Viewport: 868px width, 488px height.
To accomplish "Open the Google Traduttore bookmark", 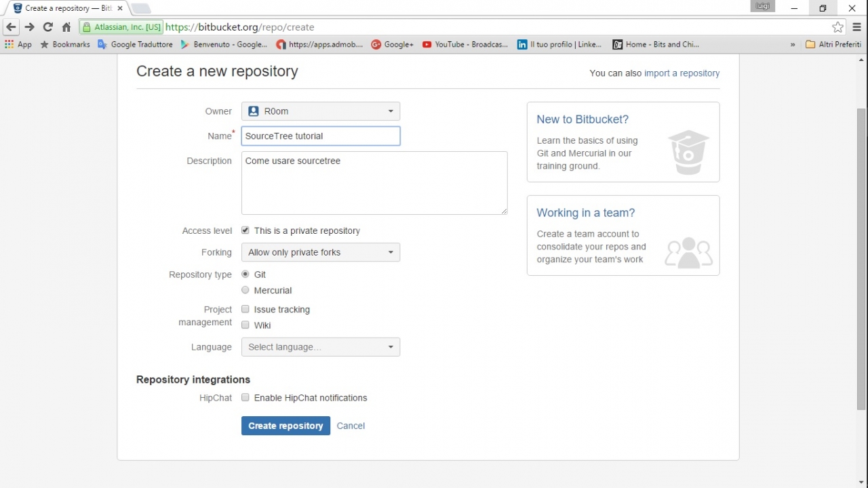I will [x=135, y=44].
